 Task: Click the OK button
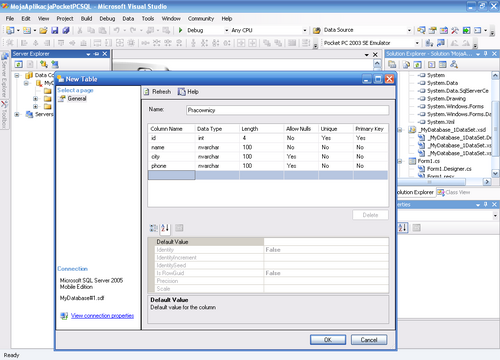point(328,340)
